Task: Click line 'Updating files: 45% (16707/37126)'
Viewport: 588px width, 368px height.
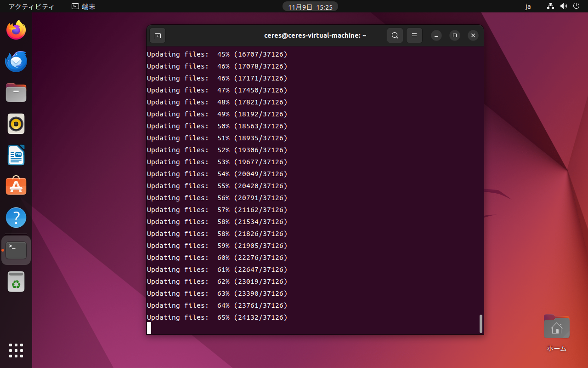Action: point(217,54)
